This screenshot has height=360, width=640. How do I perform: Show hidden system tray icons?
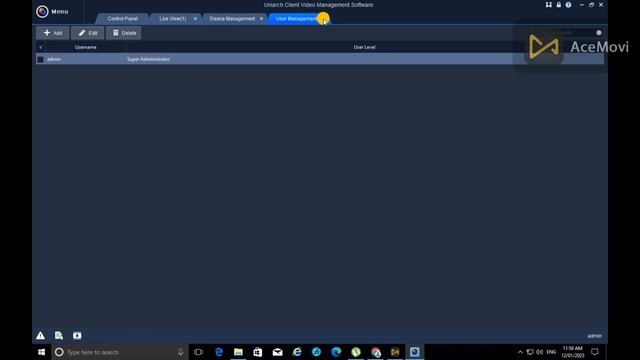520,352
